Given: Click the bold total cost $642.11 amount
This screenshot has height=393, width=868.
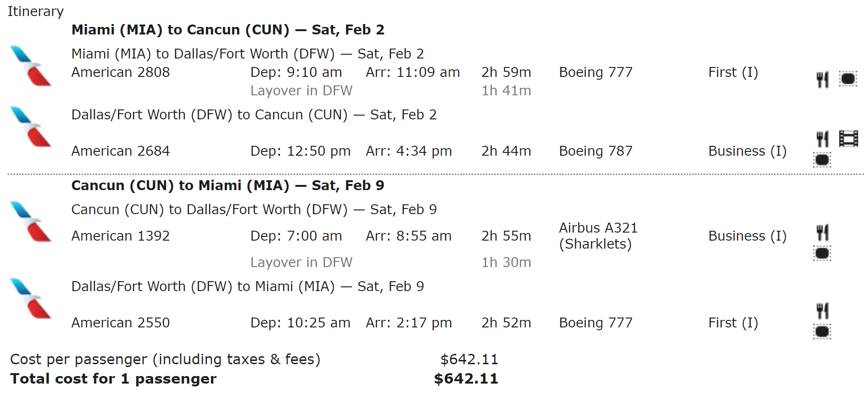Looking at the screenshot, I should (466, 378).
